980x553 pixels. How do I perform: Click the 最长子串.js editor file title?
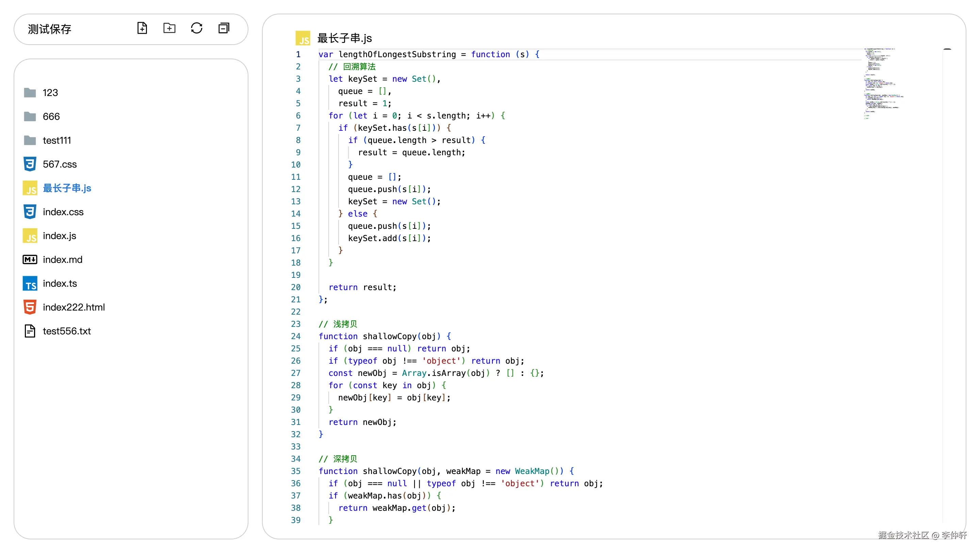tap(344, 38)
